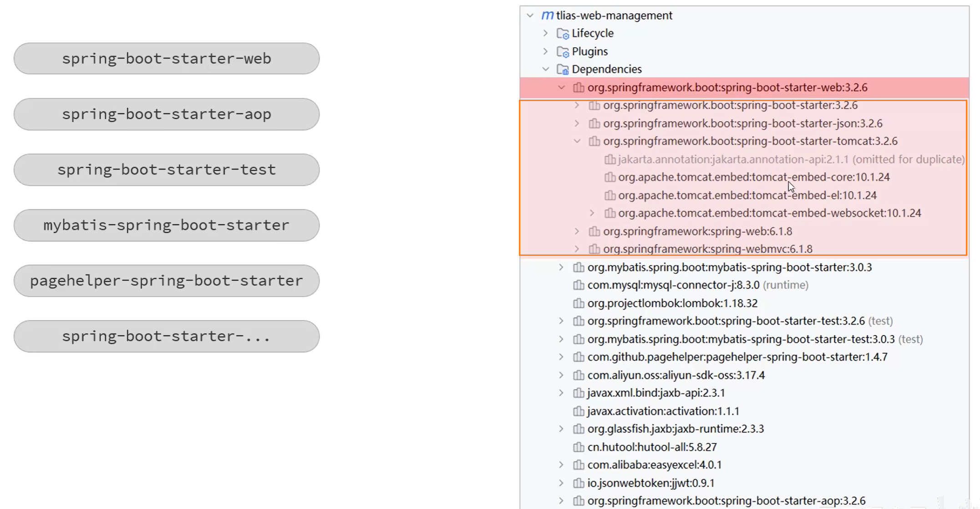
Task: Expand spring-boot-starter-json:3.2.6 dependency
Action: [x=577, y=123]
